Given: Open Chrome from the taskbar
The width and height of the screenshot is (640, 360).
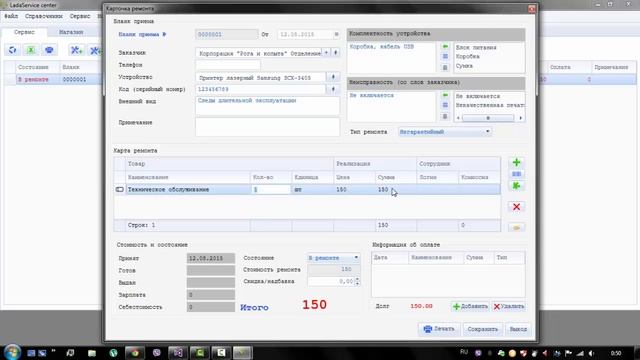Looking at the screenshot, I should pyautogui.click(x=135, y=353).
